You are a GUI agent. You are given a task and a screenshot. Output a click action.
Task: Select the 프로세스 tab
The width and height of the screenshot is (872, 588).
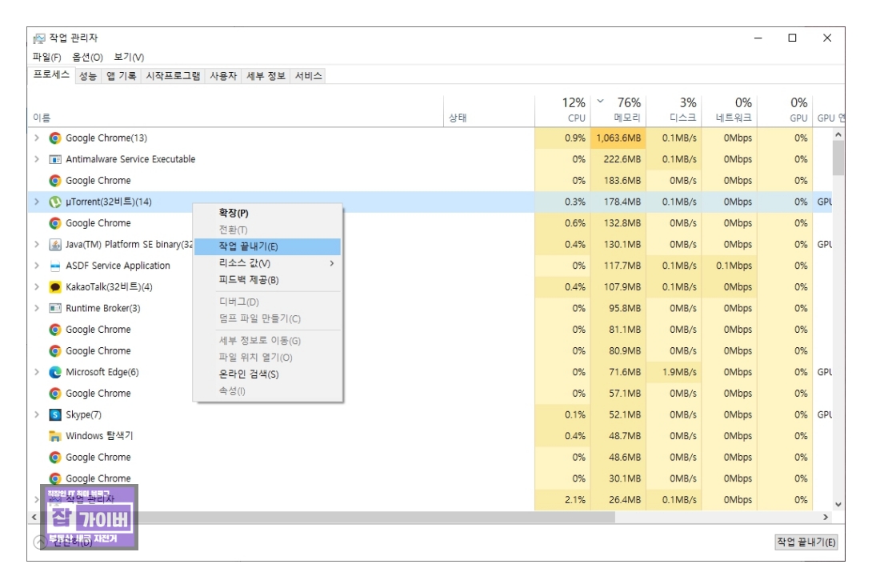(x=51, y=75)
